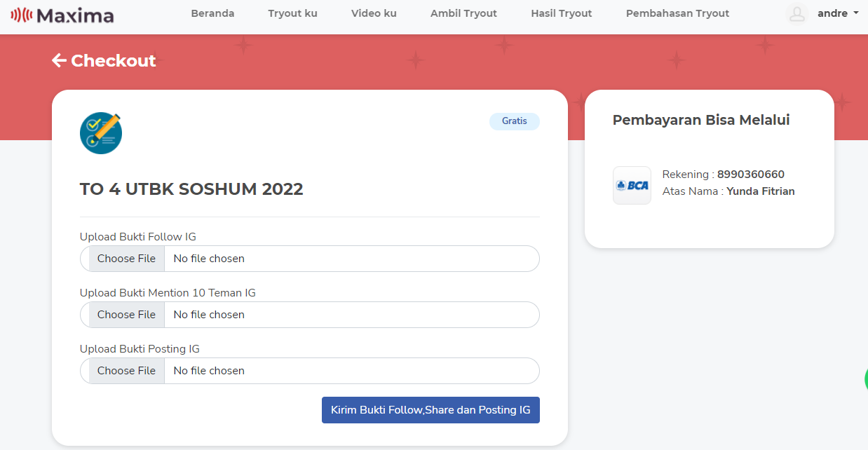Click the Follow IG file name field
868x450 pixels.
[x=351, y=259]
